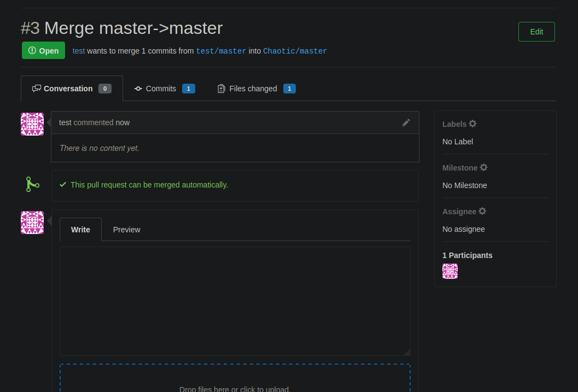
Task: Open the test/master branch link
Action: point(221,51)
